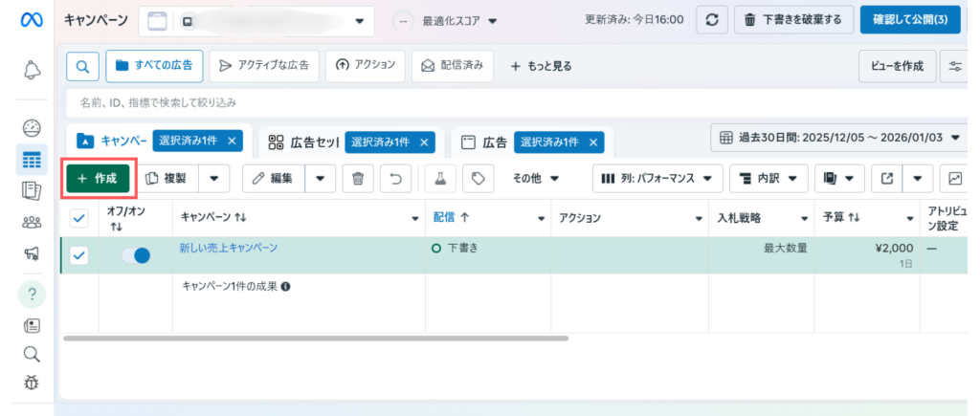Click the tag label icon
Viewport: 980px width, 416px height.
(479, 178)
